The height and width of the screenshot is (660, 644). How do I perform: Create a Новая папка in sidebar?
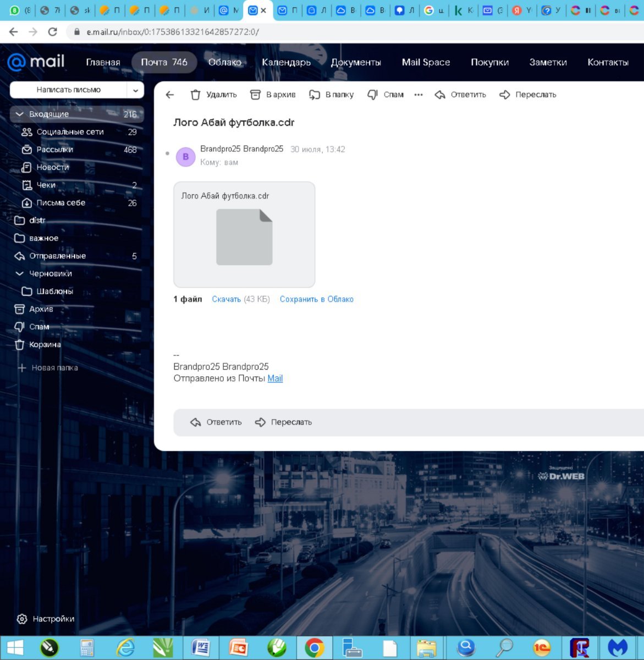[48, 368]
